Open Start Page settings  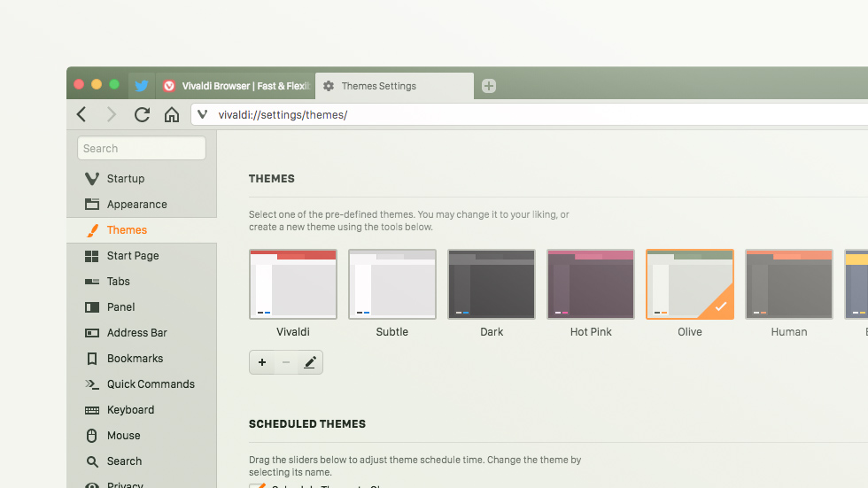pos(141,256)
